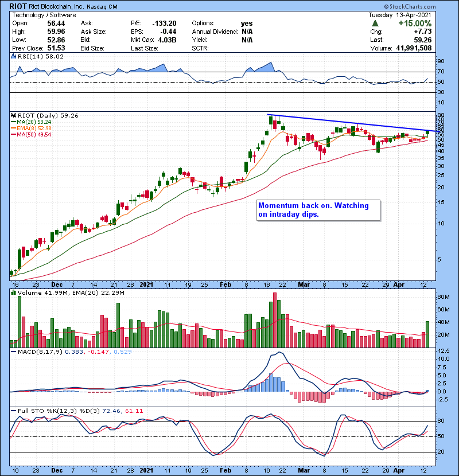This screenshot has width=459, height=476.
Task: Click the stochastic %D value 61.11
Action: 134,411
